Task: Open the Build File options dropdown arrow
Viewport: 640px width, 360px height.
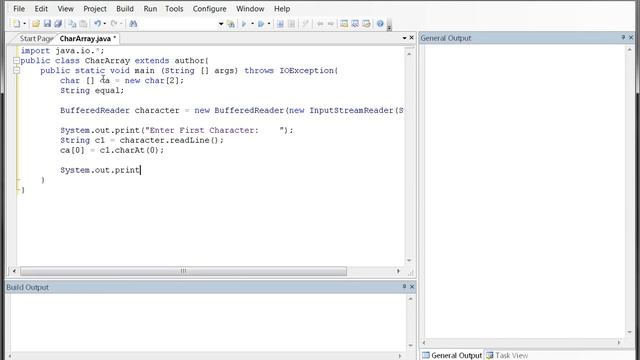Action: (252, 24)
